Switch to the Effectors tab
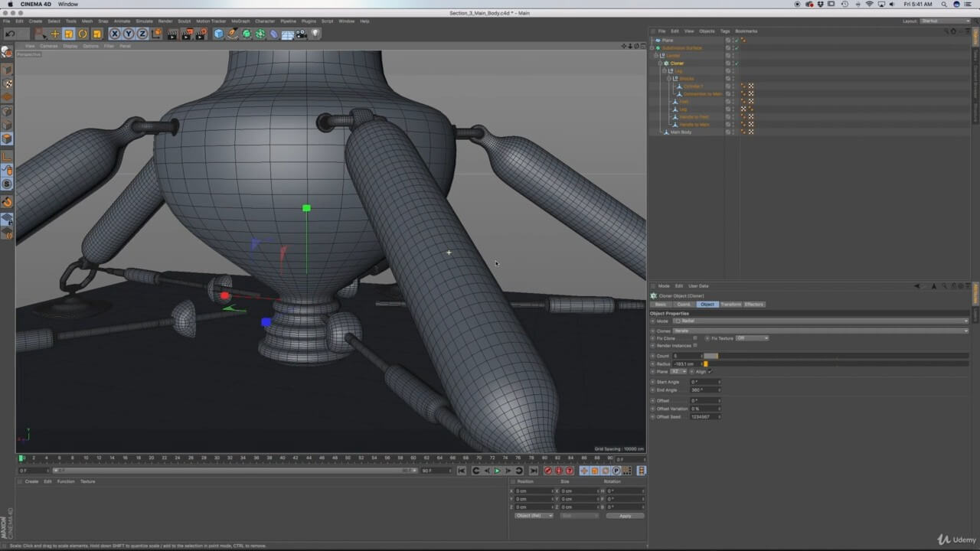980x551 pixels. pos(754,305)
